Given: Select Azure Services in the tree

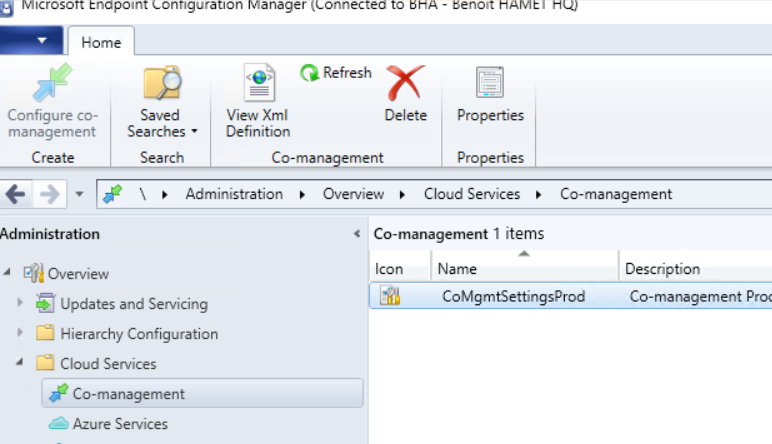Looking at the screenshot, I should click(x=120, y=424).
